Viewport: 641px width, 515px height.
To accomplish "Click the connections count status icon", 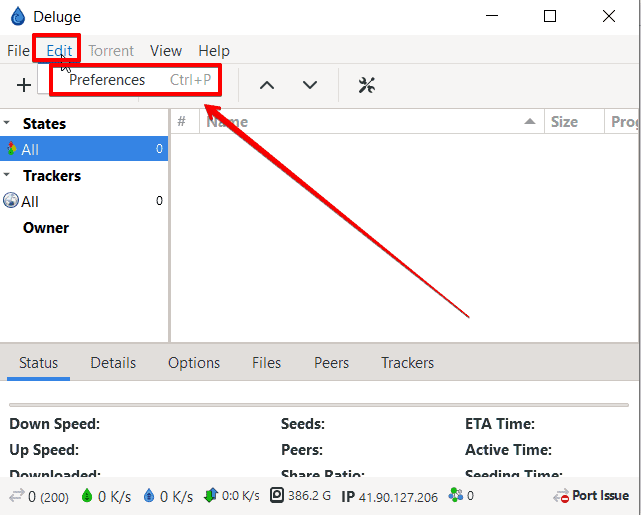I will coord(17,496).
